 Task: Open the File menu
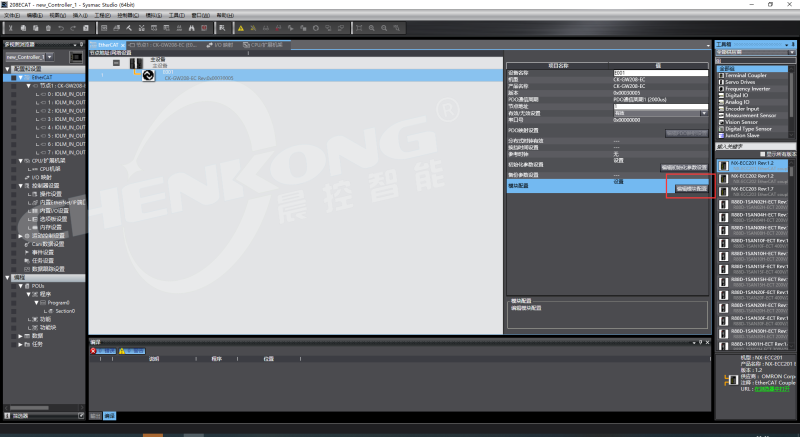coord(12,15)
